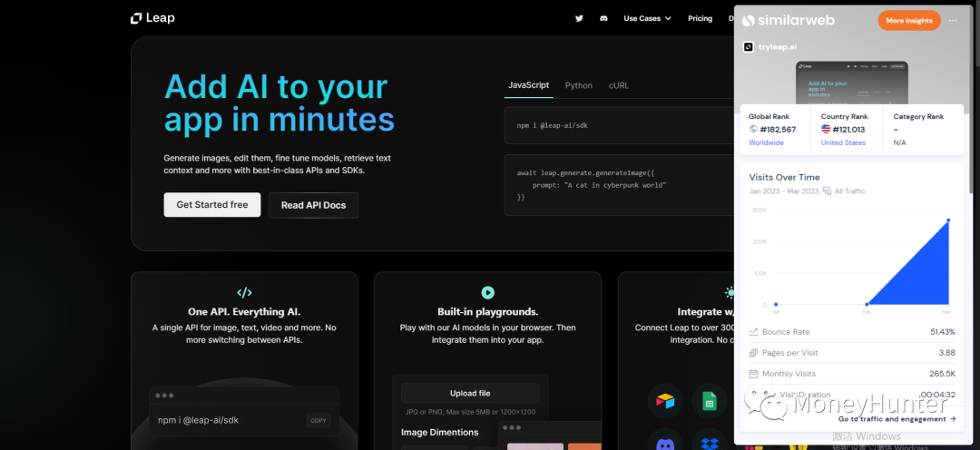The image size is (980, 450).
Task: Click the Jan 2023 - Mar 2023 date range
Action: (x=784, y=191)
